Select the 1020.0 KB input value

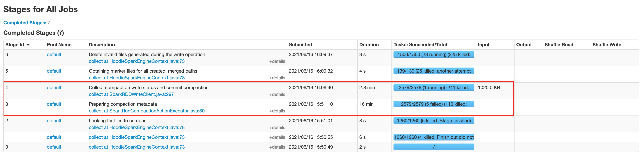pos(489,88)
